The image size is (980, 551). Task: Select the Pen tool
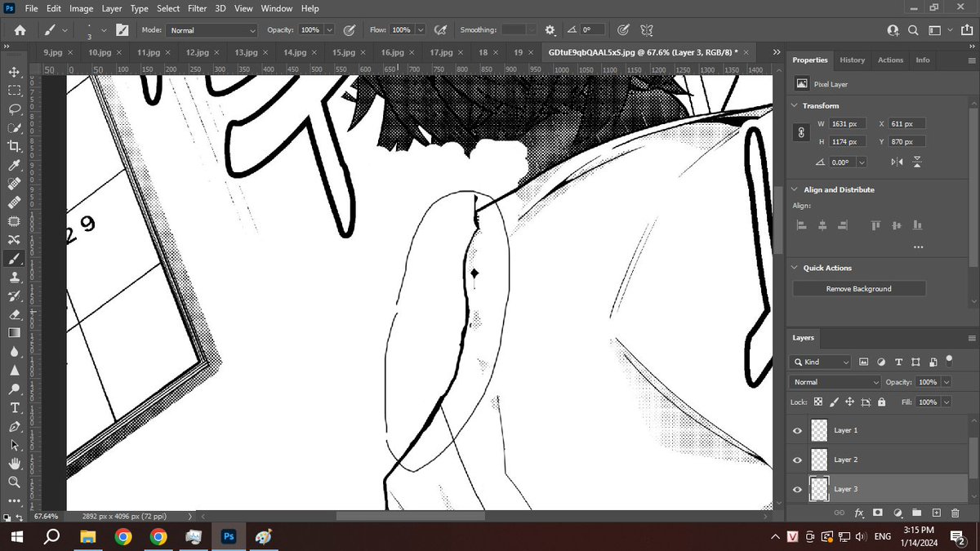(x=15, y=426)
